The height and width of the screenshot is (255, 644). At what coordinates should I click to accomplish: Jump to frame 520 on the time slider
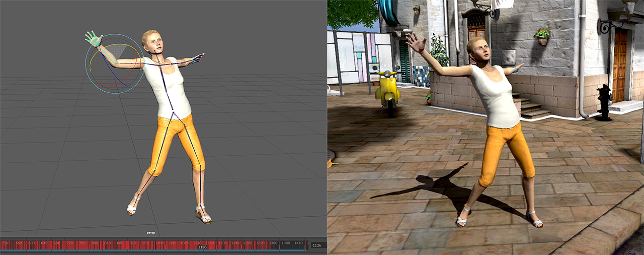click(x=6, y=243)
